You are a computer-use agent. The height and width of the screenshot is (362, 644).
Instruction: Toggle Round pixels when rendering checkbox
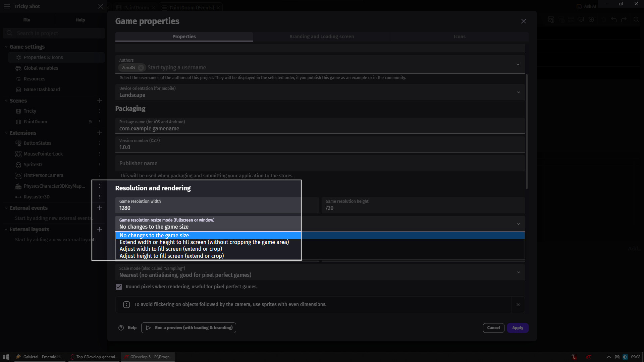(x=119, y=287)
